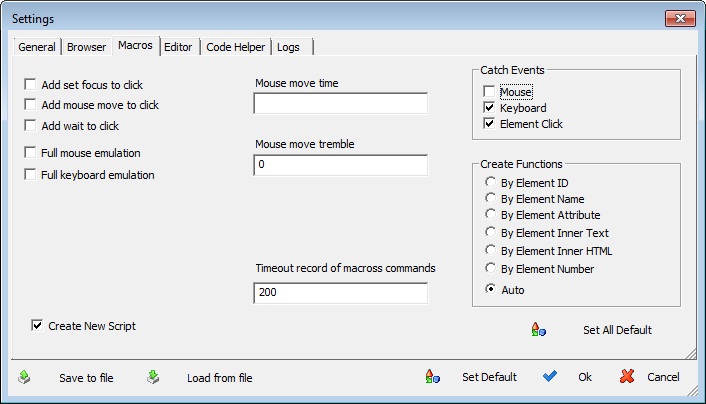Open the Editor tab
706x404 pixels.
point(178,47)
